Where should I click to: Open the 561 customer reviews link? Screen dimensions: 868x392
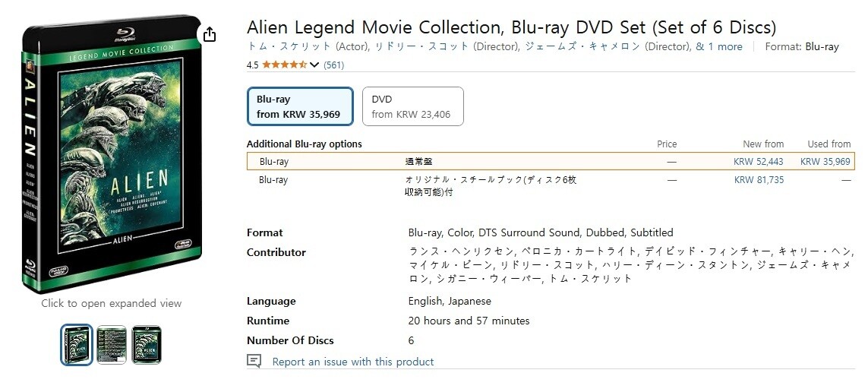[333, 65]
